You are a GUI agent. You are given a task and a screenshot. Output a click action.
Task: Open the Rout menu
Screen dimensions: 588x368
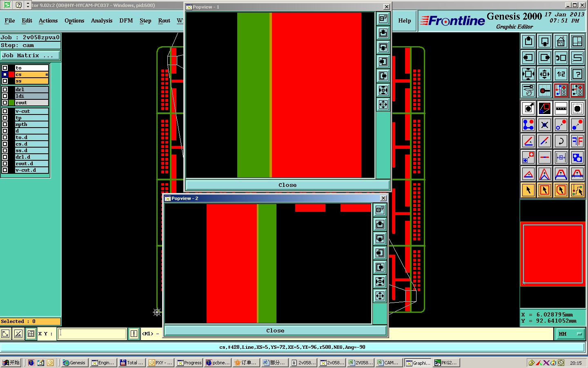(164, 20)
